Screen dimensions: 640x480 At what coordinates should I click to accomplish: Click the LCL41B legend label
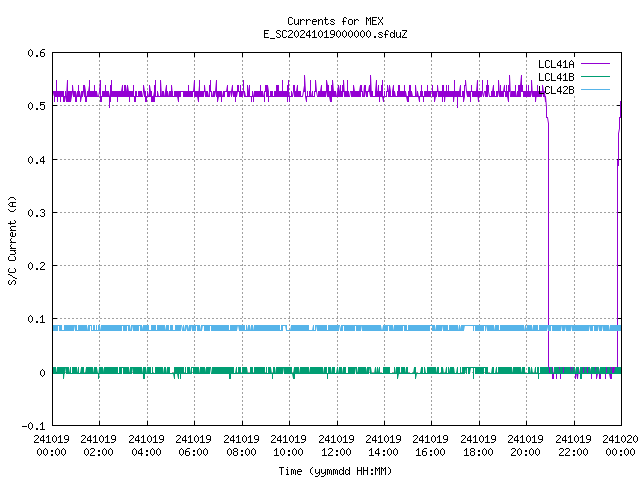tap(556, 77)
